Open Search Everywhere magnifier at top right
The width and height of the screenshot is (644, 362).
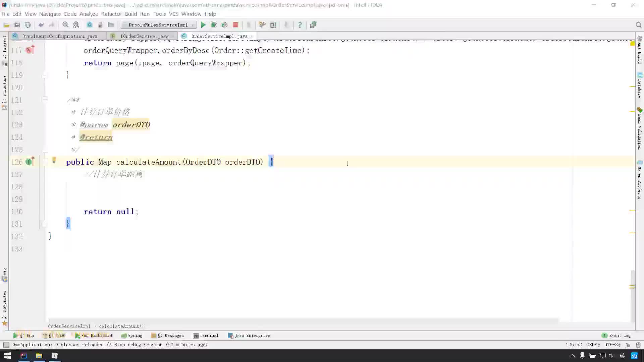click(x=638, y=25)
